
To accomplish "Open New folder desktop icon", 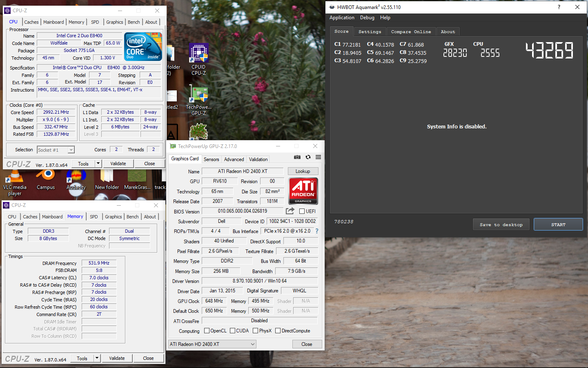I will pyautogui.click(x=107, y=180).
